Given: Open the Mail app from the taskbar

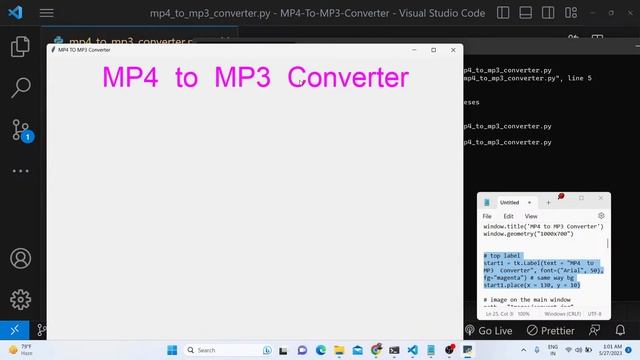Looking at the screenshot, I should (358, 350).
